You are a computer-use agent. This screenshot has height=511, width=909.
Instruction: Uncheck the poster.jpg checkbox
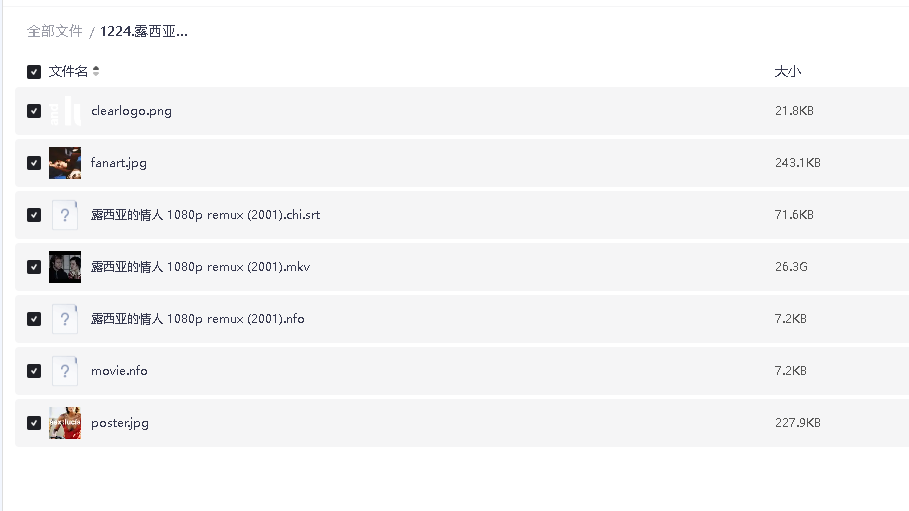click(x=34, y=423)
